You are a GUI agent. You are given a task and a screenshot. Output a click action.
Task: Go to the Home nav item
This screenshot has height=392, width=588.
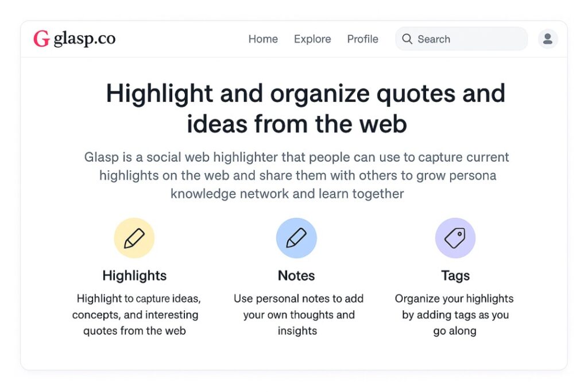263,39
